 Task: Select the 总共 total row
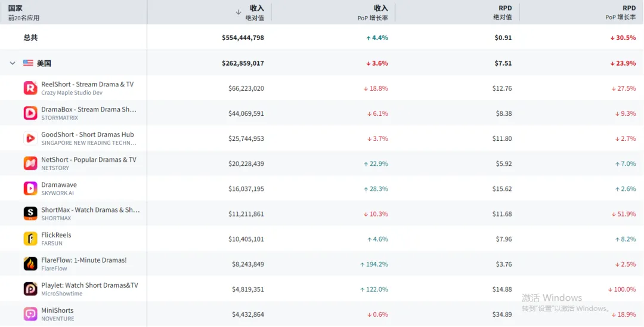point(30,38)
